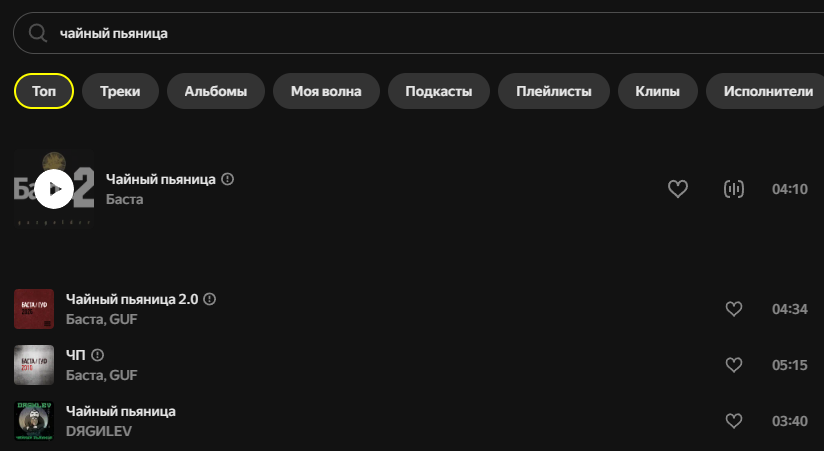Click the search field with чайный пьяница
Screen dimensions: 824x451
[420, 33]
